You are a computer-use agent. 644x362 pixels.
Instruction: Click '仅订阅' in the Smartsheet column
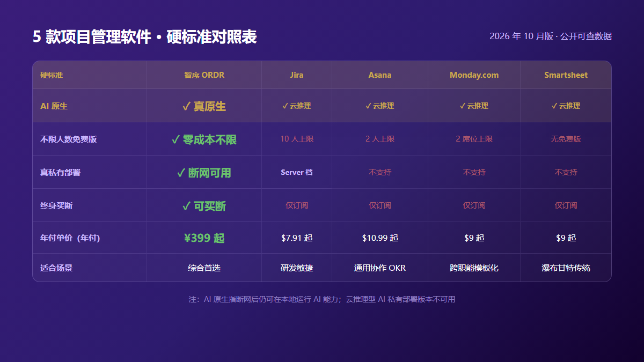click(566, 205)
